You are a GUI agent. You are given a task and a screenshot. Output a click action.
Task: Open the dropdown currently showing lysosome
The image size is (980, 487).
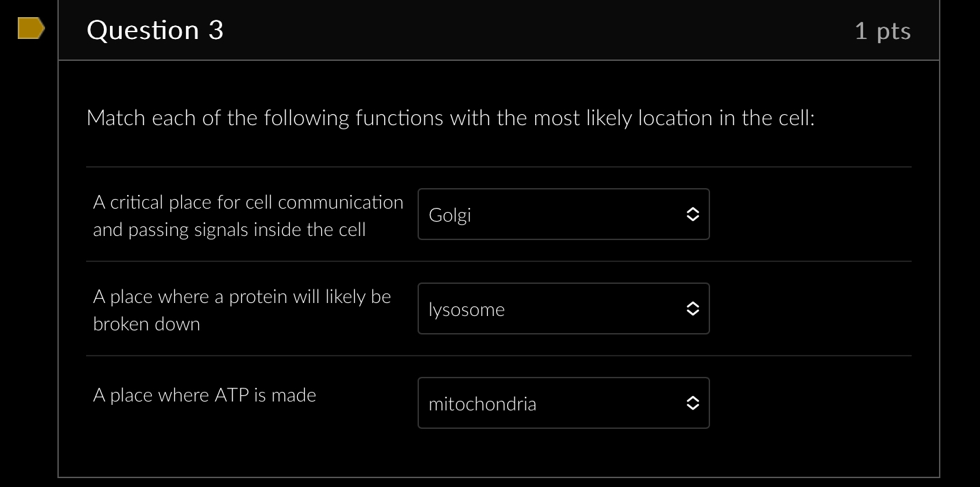point(563,308)
